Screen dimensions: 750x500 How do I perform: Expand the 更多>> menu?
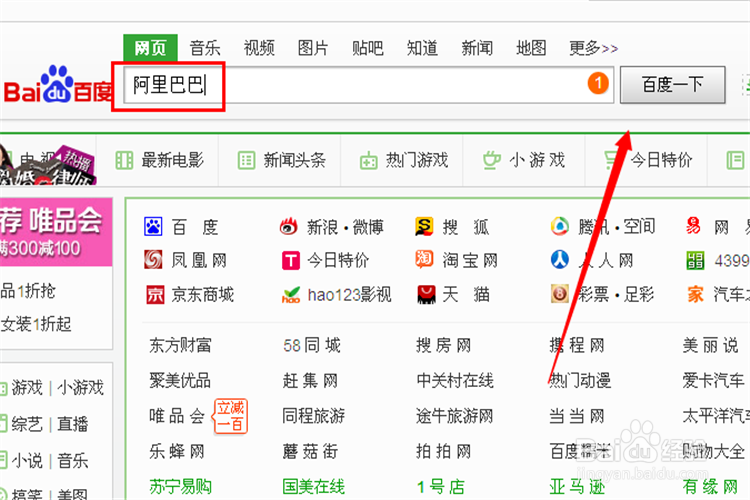593,48
